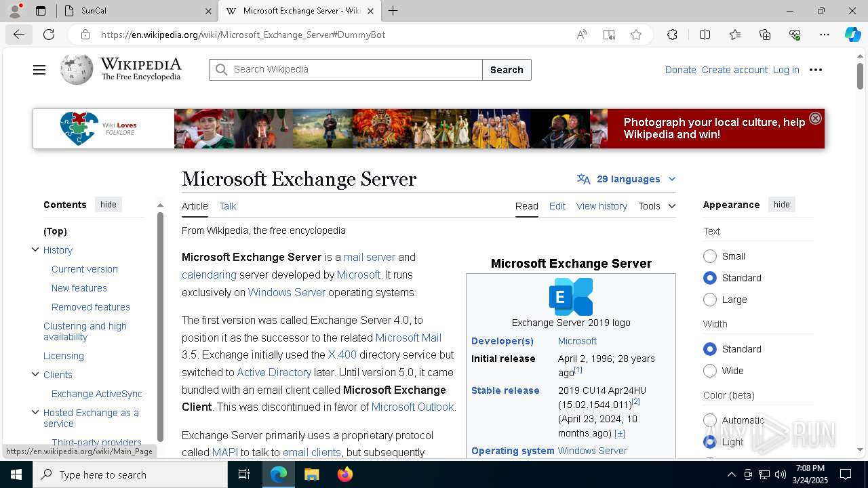The height and width of the screenshot is (488, 868).
Task: Show hidden icons in system tray
Action: [x=731, y=474]
